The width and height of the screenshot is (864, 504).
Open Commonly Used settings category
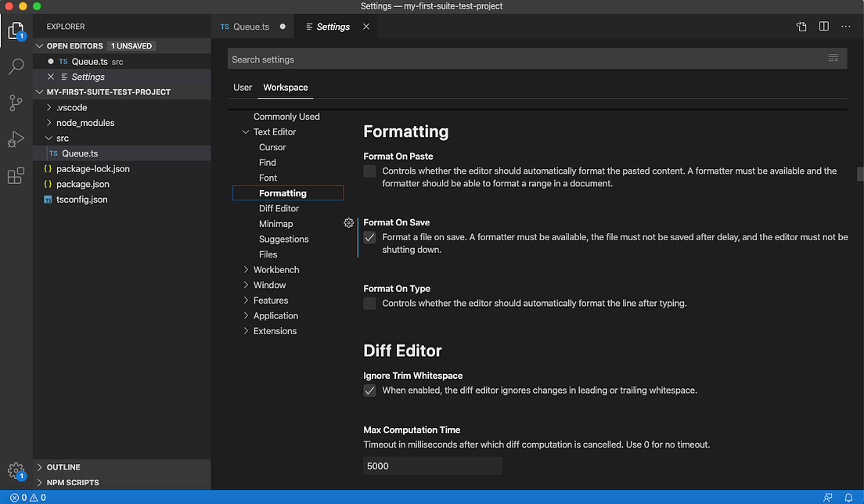[x=286, y=117]
